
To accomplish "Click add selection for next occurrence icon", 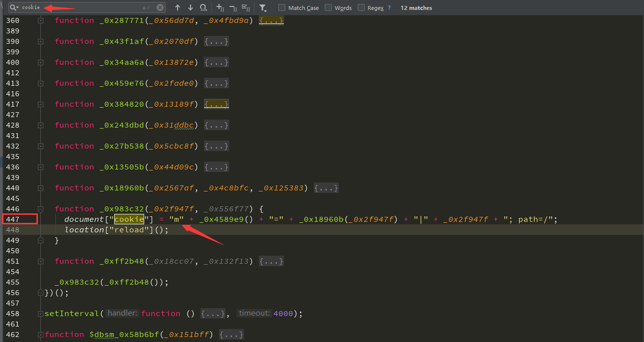I will pyautogui.click(x=220, y=7).
